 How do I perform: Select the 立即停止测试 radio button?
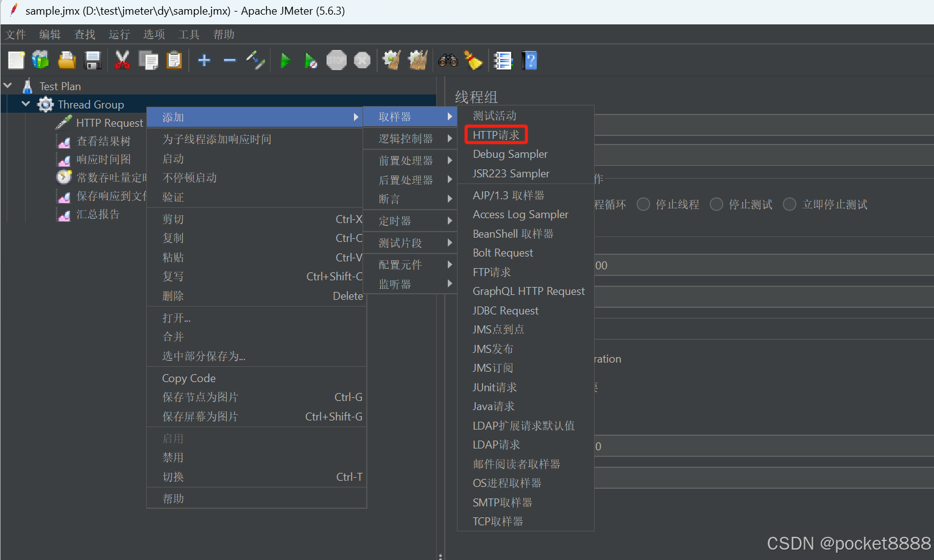(x=790, y=204)
